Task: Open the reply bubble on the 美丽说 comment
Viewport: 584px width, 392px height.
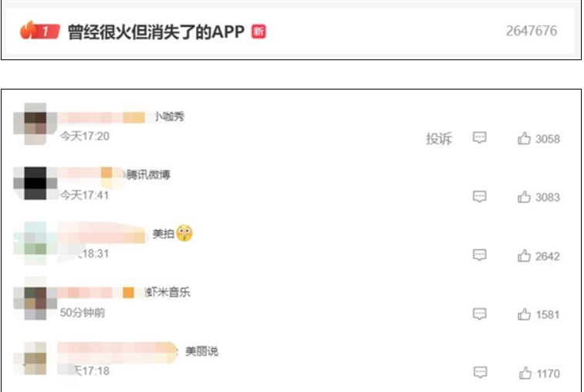Action: pos(480,372)
